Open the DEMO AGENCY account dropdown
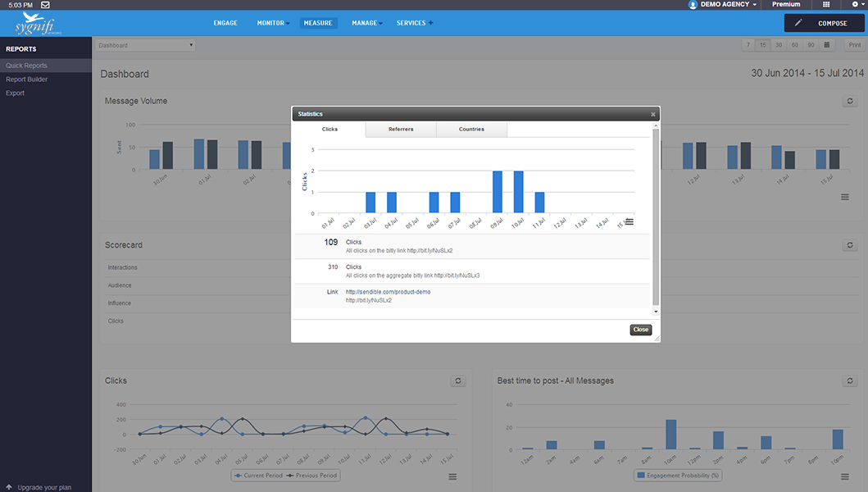Viewport: 868px width, 492px height. [x=723, y=5]
